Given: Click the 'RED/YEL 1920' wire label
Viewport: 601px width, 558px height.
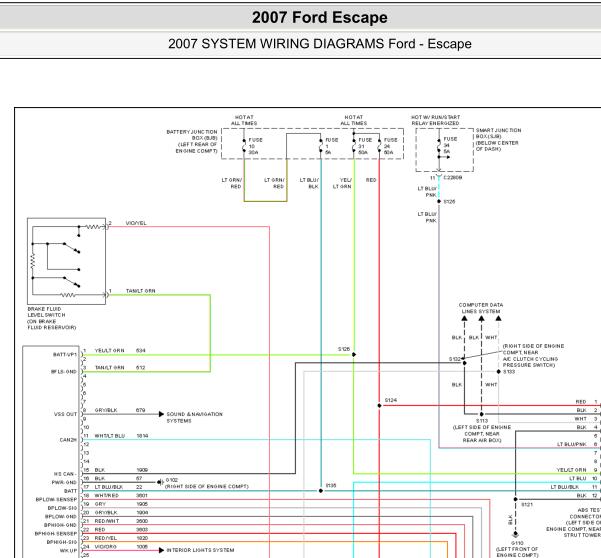Looking at the screenshot, I should coord(121,538).
